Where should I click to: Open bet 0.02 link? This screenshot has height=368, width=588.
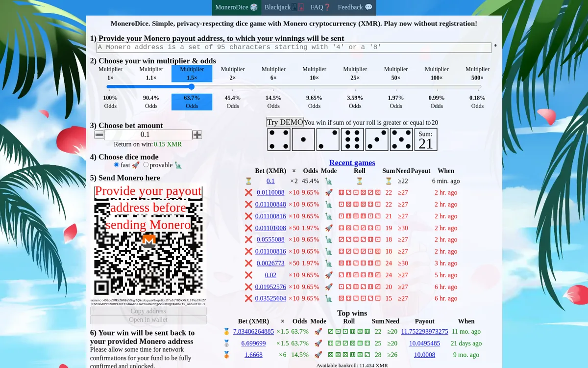270,275
